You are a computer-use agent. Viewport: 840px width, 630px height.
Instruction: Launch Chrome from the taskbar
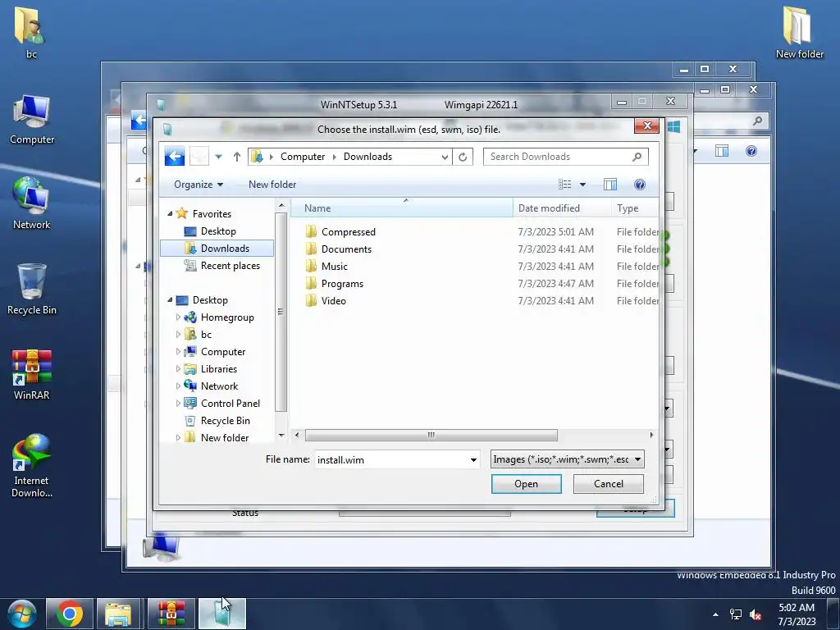(70, 614)
